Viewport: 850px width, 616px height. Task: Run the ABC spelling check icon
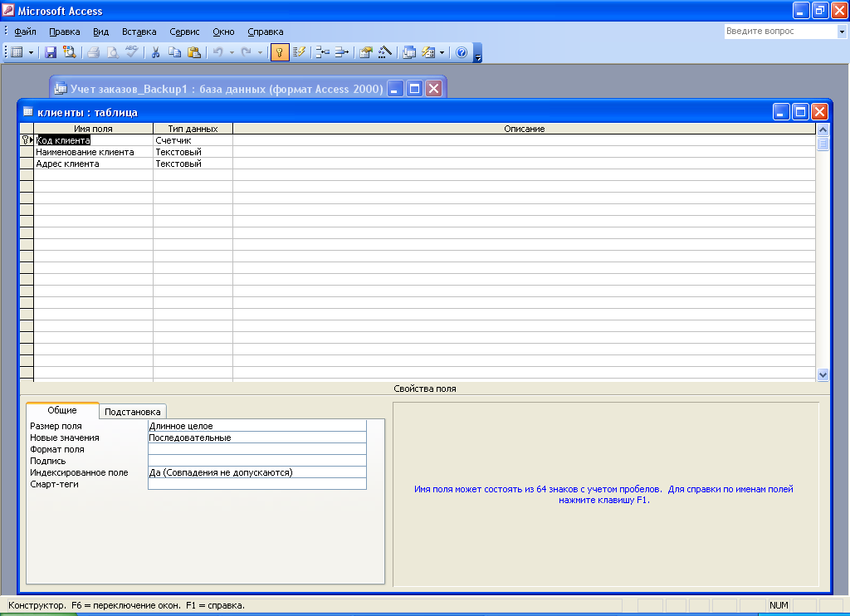coord(131,52)
